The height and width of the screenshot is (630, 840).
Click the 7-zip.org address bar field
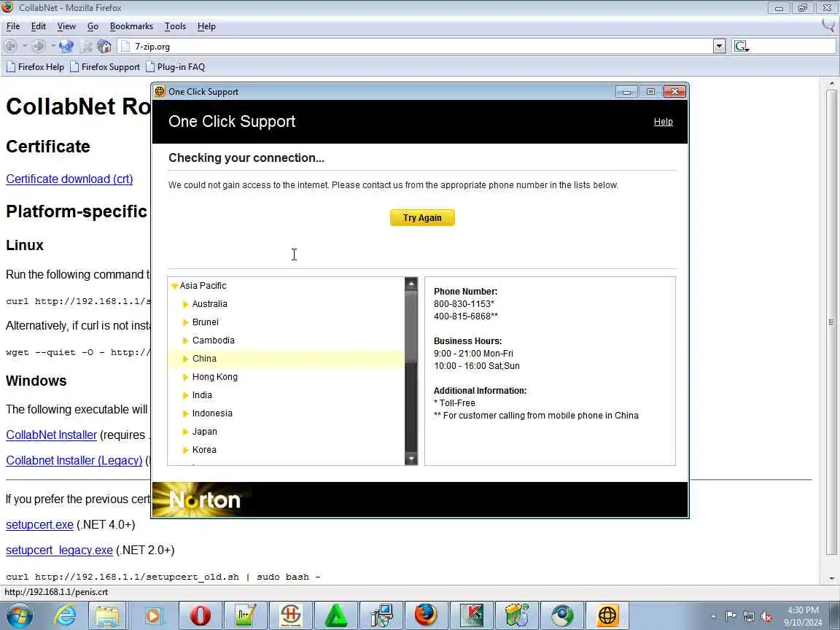coord(415,46)
